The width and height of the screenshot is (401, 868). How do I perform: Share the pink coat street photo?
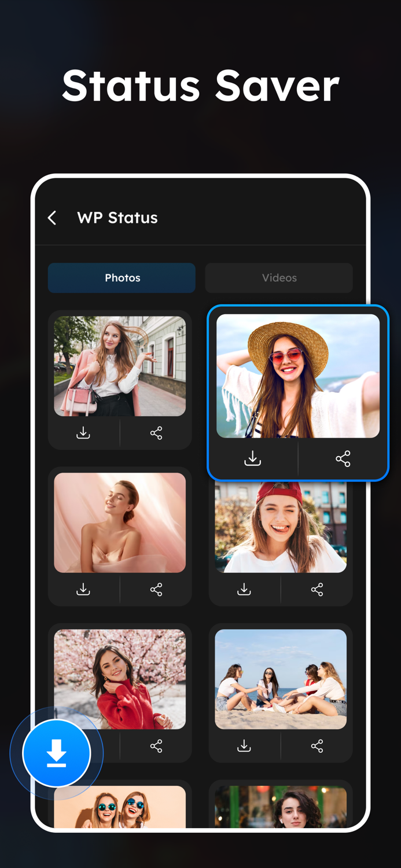pos(156,433)
